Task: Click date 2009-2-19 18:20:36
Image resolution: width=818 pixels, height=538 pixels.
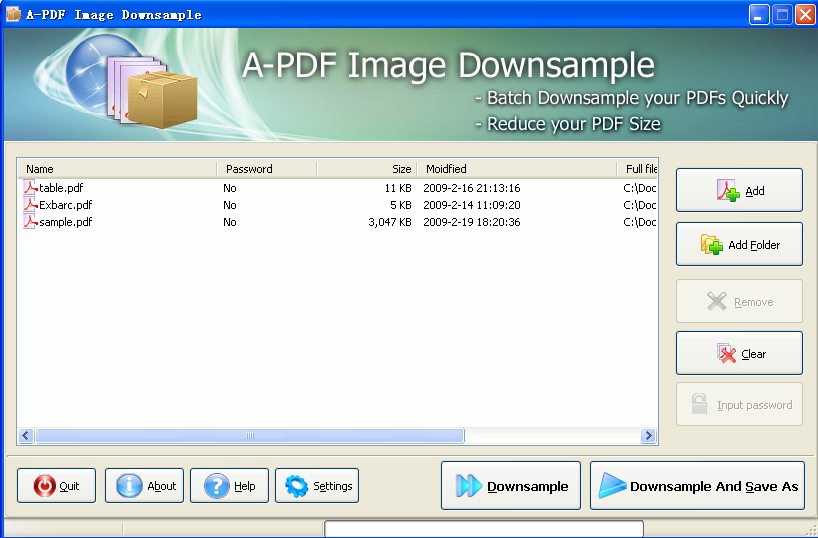Action: click(x=472, y=222)
